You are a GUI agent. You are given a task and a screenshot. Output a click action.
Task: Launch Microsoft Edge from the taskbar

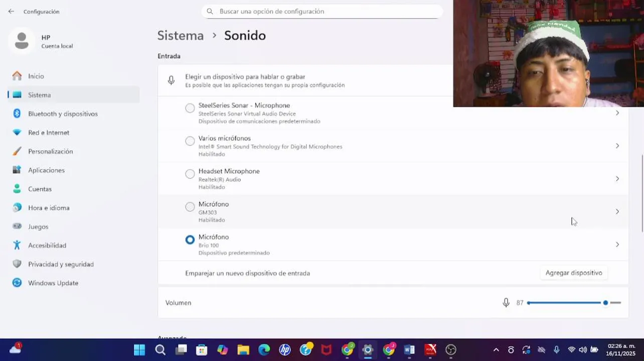(x=264, y=350)
